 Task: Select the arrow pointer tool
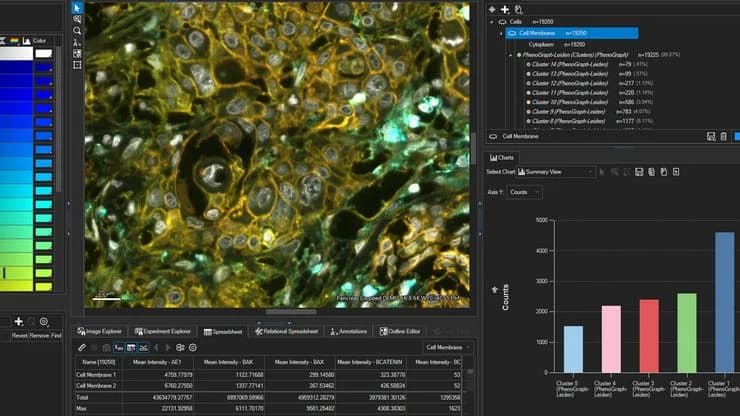click(77, 8)
